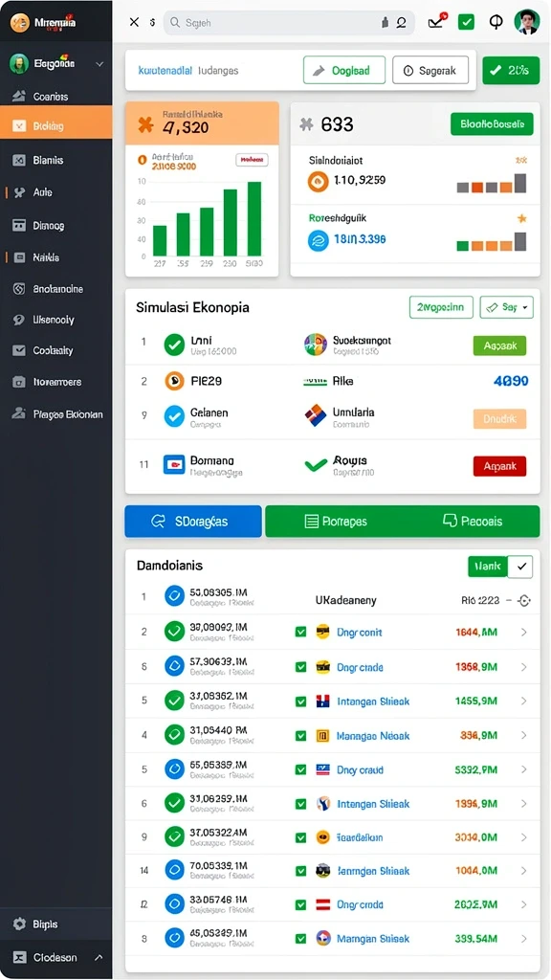Click the Ooglsad button
Viewport: 551px width, 980px height.
344,71
